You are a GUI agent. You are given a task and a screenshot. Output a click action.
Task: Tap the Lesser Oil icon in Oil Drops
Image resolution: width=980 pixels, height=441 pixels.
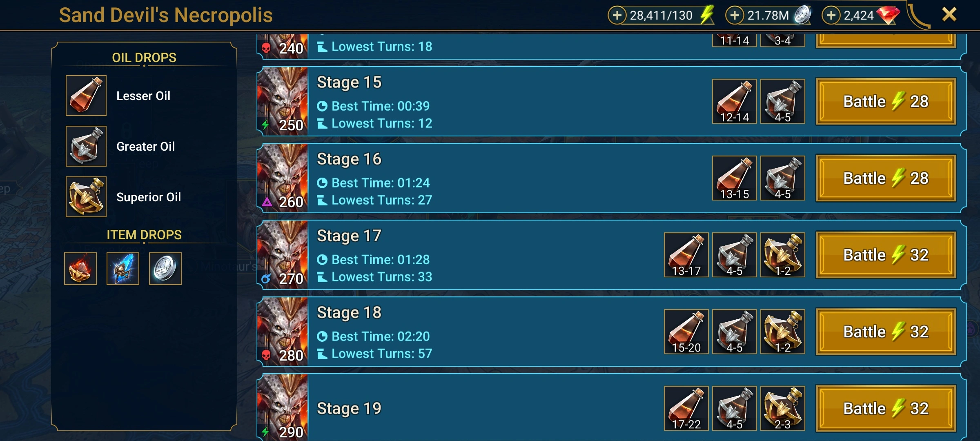86,96
